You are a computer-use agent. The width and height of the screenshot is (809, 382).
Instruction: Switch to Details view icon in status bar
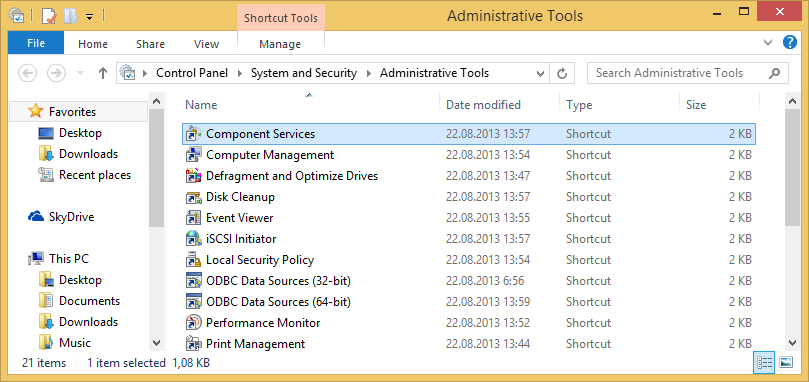pos(764,363)
